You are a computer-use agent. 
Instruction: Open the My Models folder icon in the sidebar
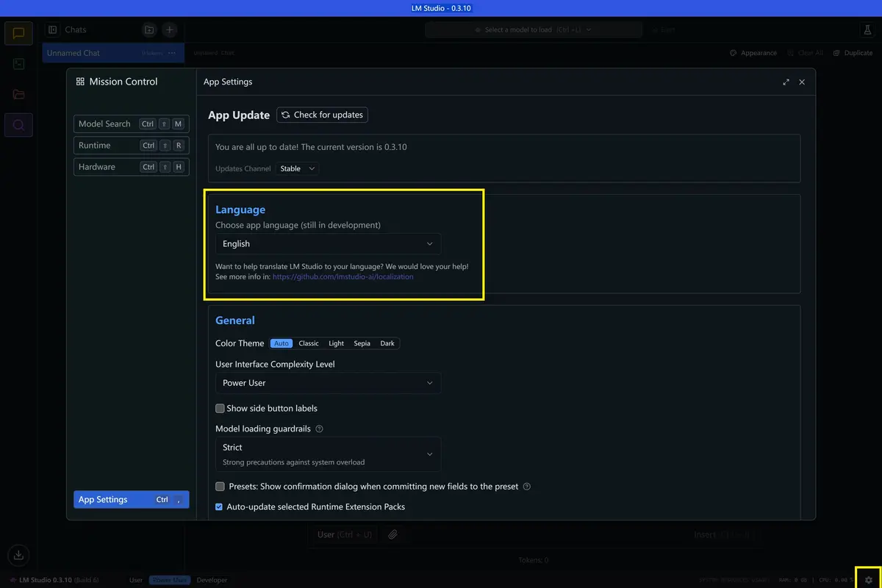pyautogui.click(x=18, y=94)
